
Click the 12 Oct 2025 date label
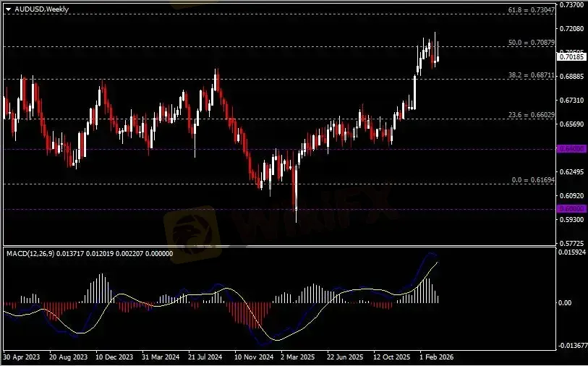coord(392,357)
